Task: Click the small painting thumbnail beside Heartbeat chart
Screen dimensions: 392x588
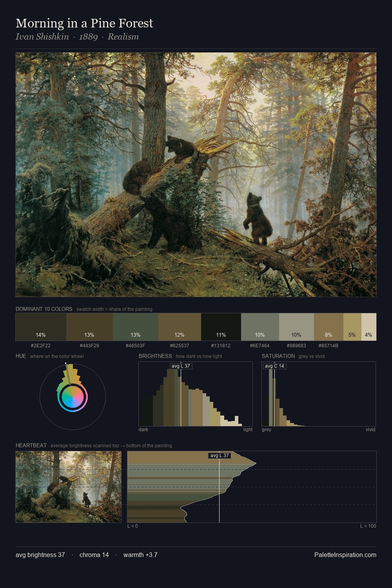Action: (x=69, y=487)
